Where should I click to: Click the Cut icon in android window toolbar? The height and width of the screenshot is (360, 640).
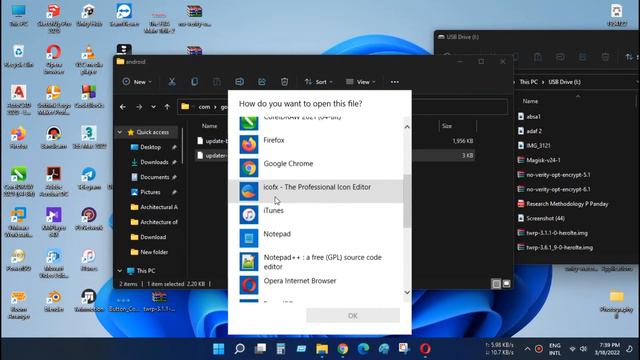point(172,82)
